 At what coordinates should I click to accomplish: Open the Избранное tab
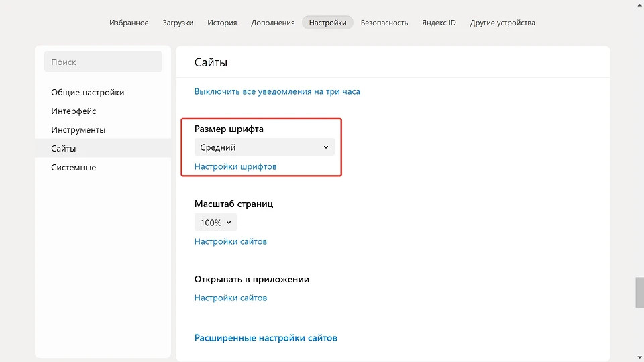click(129, 23)
